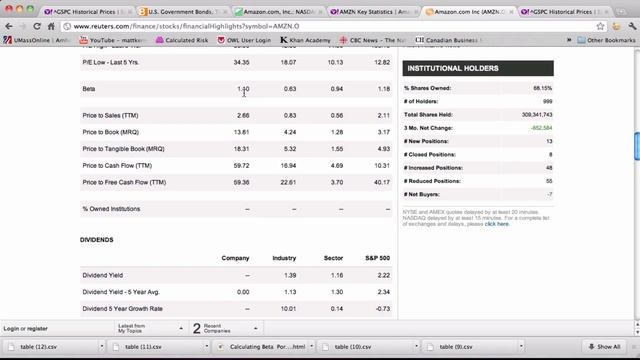Click the 3 Mo. Net Change green value
640x360 pixels.
(x=542, y=128)
